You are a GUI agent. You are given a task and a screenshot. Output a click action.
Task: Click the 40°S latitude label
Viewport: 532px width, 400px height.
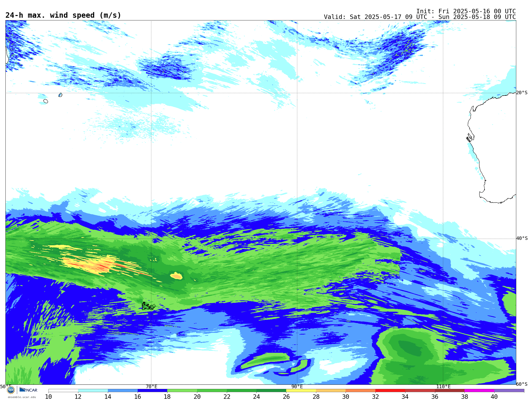pos(522,238)
